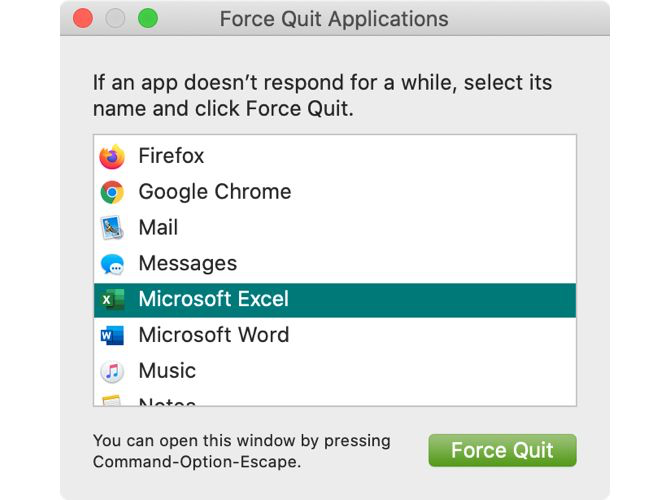
Task: Select Music from the app list
Action: pos(167,371)
